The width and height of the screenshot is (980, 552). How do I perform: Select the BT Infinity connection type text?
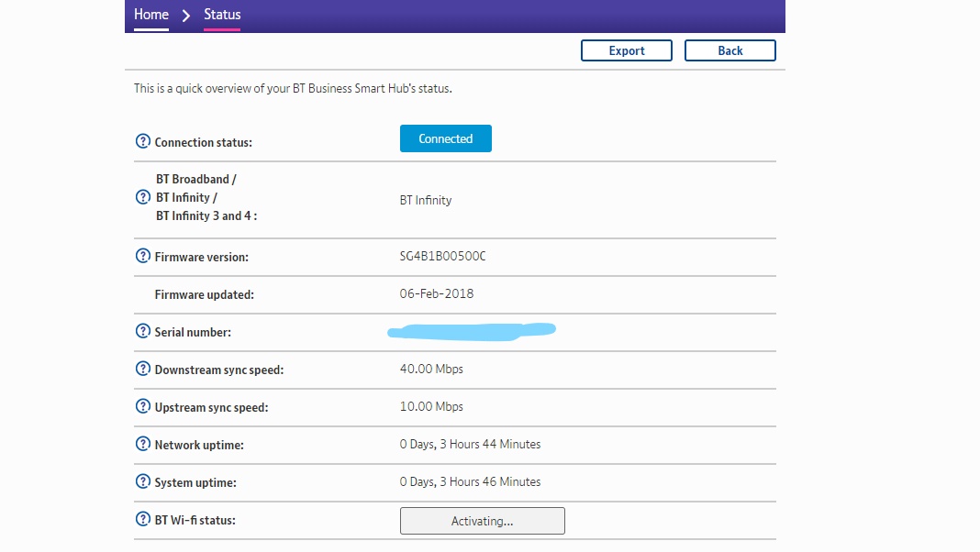coord(426,200)
